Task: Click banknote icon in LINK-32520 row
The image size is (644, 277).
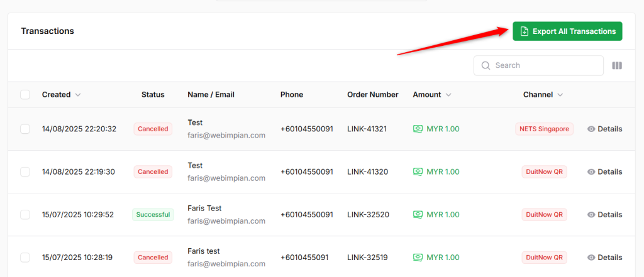Action: [418, 215]
